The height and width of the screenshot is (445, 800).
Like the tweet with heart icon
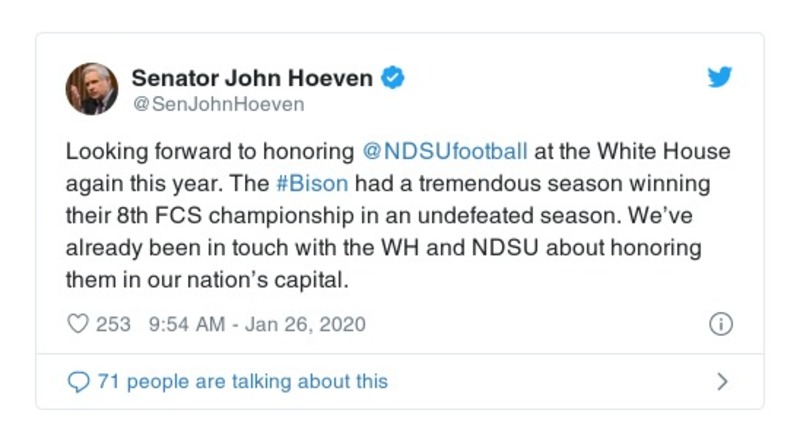(x=77, y=324)
